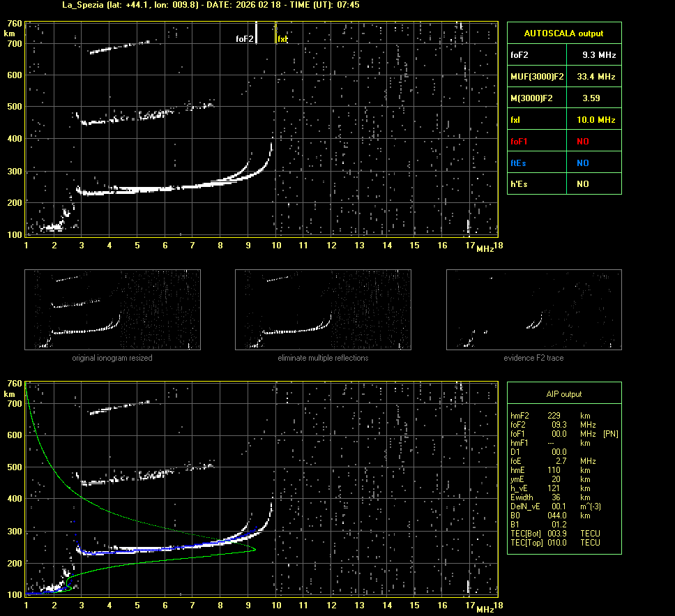Click the fxI 10.0 MHz value cell
This screenshot has width=675, height=616.
click(x=599, y=120)
